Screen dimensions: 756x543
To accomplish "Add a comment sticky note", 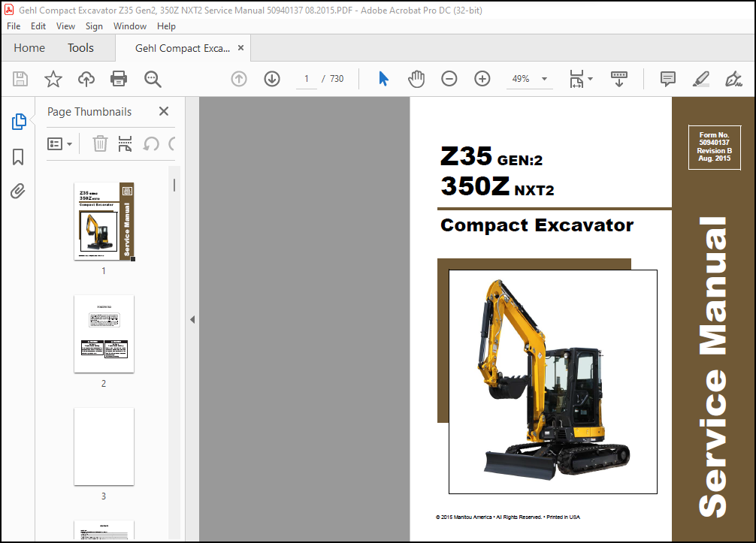I will [668, 79].
